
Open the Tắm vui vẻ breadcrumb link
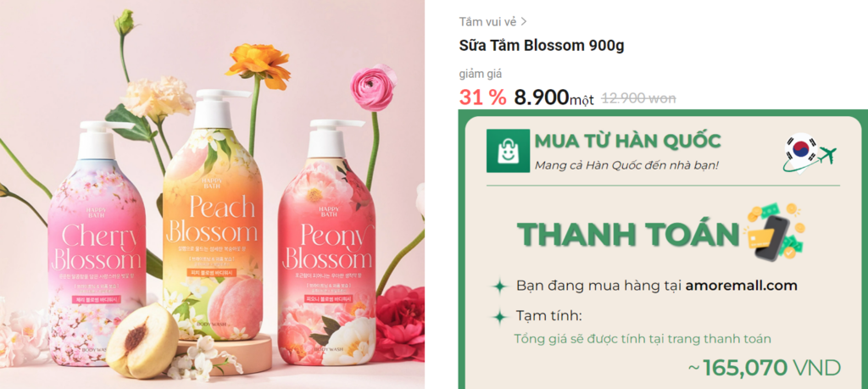[x=487, y=21]
